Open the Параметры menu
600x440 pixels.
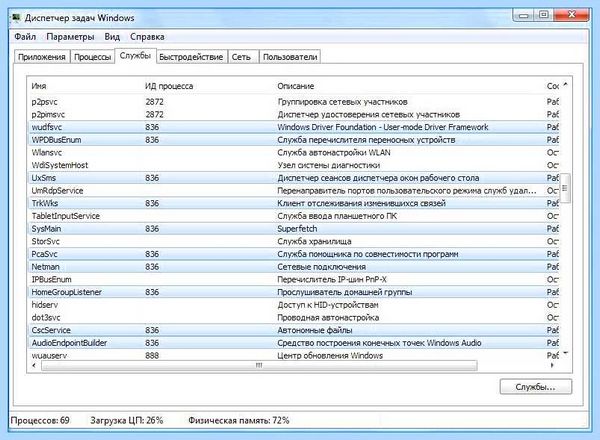point(70,37)
